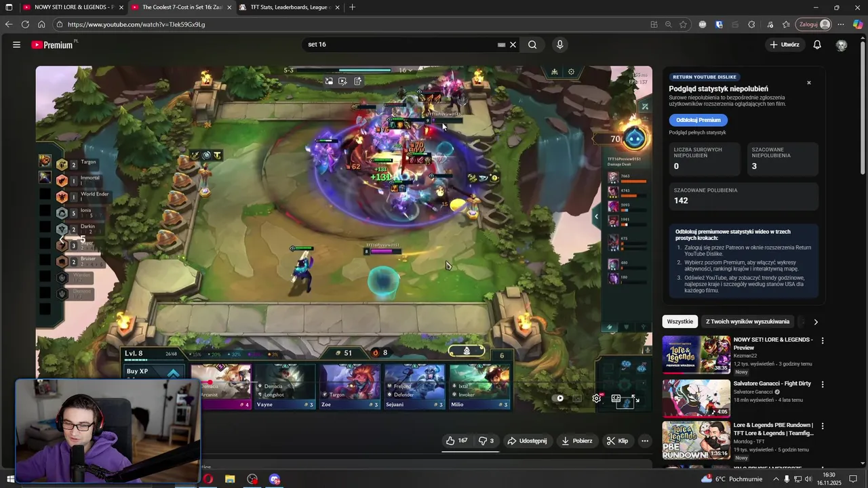Like the video with thumbs up
Viewport: 868px width, 488px height.
pyautogui.click(x=457, y=441)
